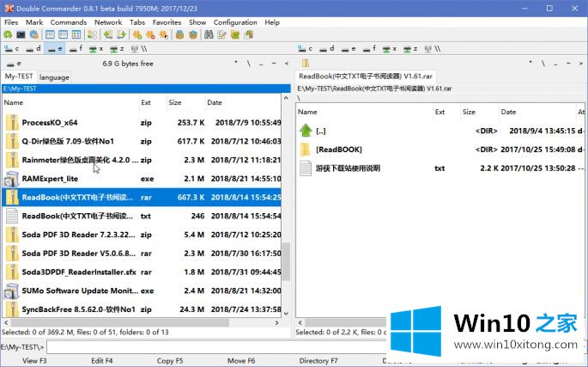Screen dimensions: 588x367
Task: Open the left panel drive 'e' dropdown button
Action: [x=14, y=64]
